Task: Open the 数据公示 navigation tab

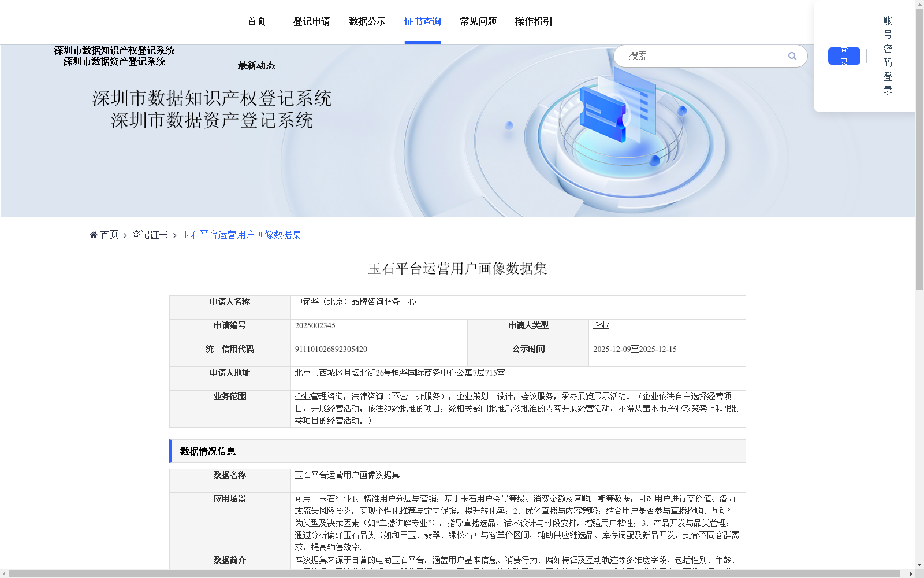Action: tap(367, 21)
